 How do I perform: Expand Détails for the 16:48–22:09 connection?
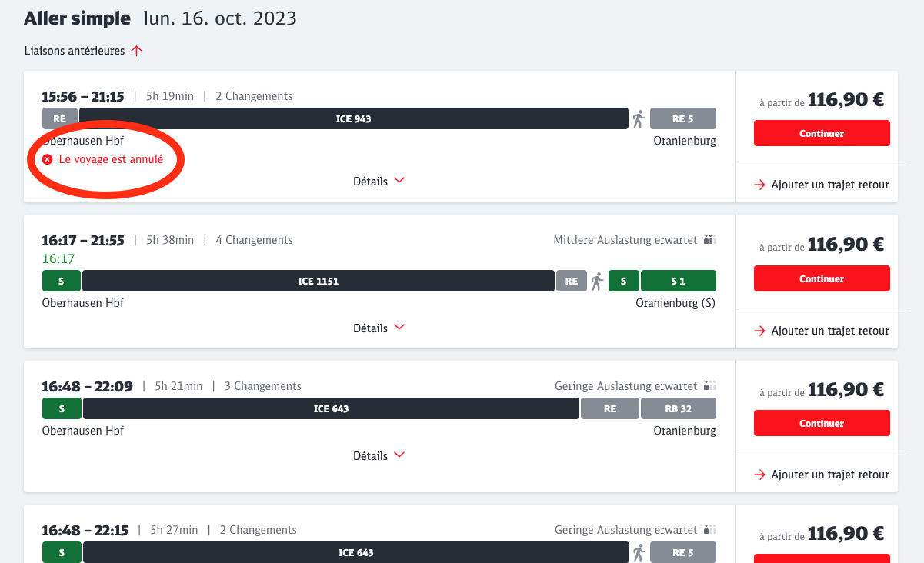tap(379, 455)
